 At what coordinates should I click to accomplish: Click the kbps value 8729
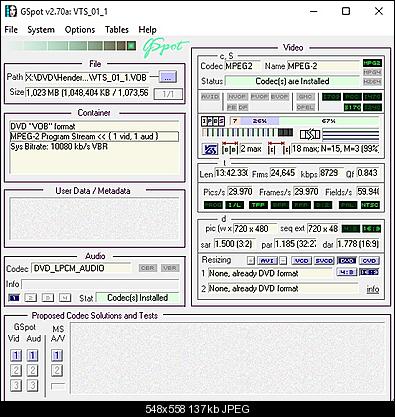(331, 173)
